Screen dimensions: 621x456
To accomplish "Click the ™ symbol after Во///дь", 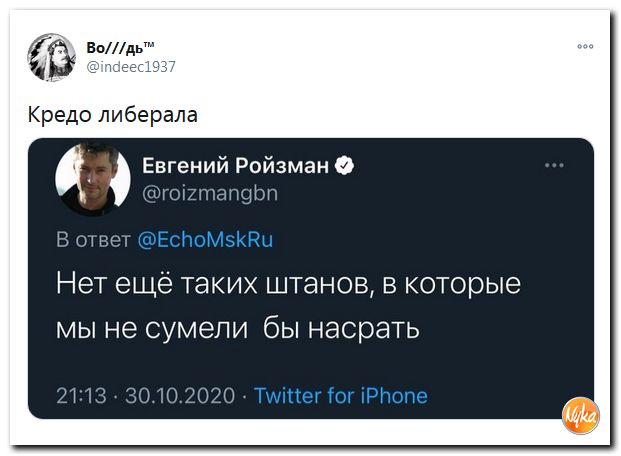I will click(149, 44).
